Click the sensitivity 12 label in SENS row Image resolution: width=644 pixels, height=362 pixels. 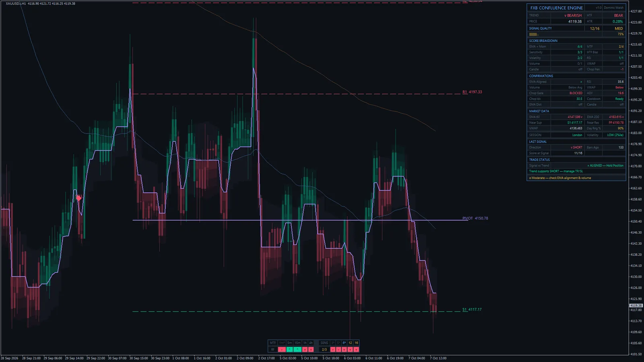(x=350, y=343)
